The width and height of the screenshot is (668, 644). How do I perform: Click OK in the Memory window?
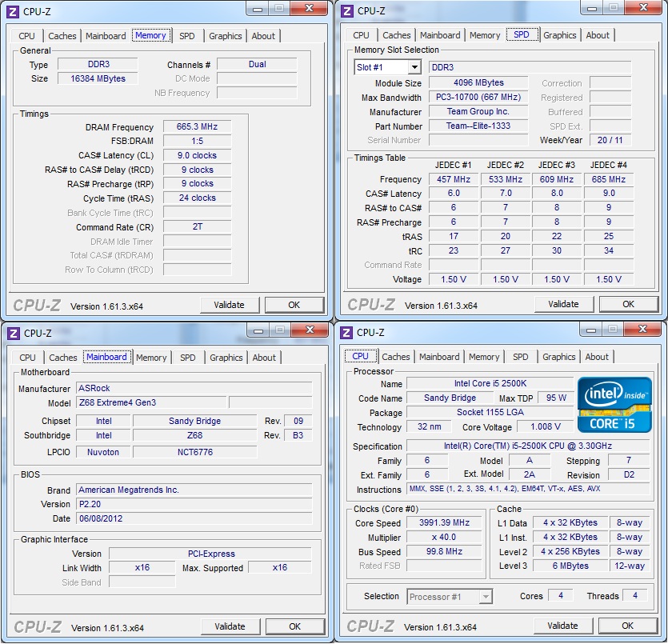point(294,305)
